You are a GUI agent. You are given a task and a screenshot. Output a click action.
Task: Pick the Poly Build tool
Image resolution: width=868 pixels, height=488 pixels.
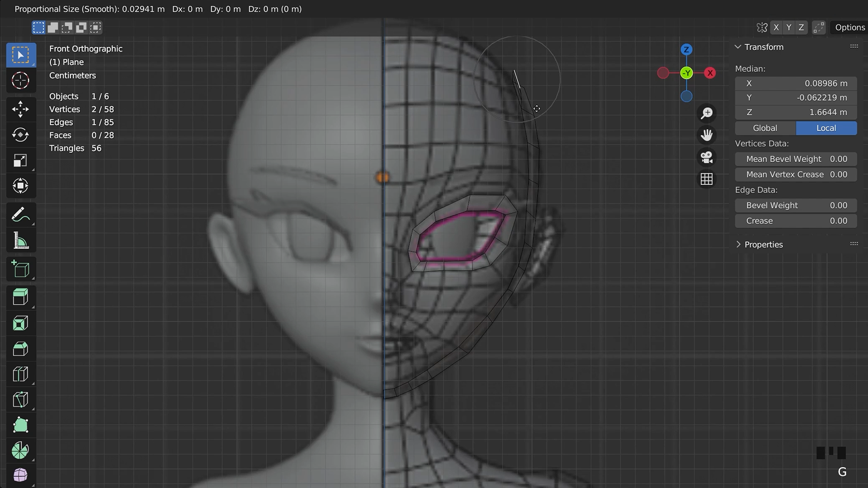[21, 425]
